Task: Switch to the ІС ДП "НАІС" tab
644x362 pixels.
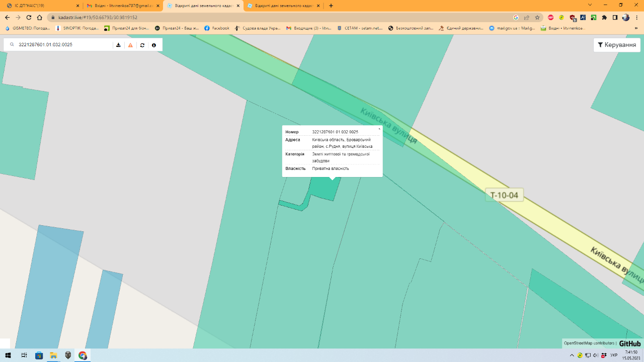Action: 40,6
